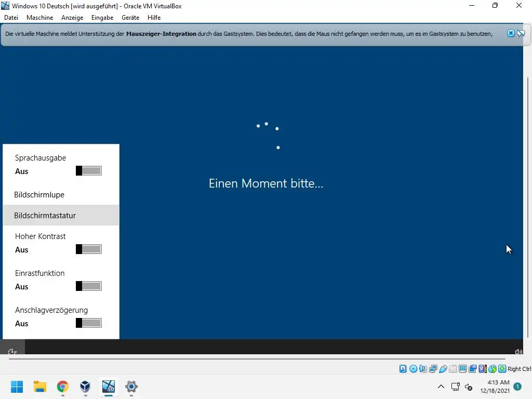Screen dimensions: 532x399
Task: Click the Right Ctrl host key label
Action: click(x=519, y=369)
